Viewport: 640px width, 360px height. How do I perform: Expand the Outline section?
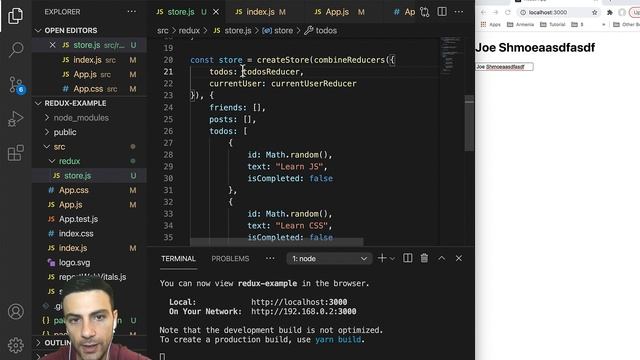click(x=53, y=343)
